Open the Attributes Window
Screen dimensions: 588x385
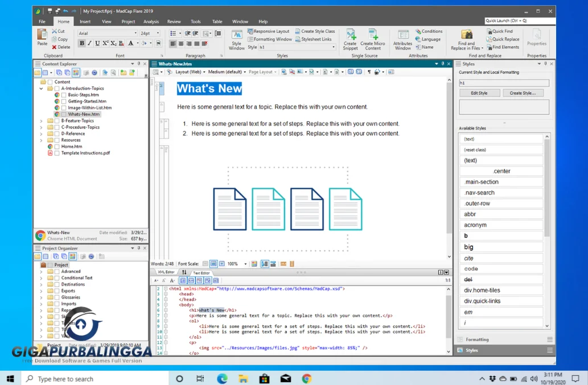tap(403, 40)
